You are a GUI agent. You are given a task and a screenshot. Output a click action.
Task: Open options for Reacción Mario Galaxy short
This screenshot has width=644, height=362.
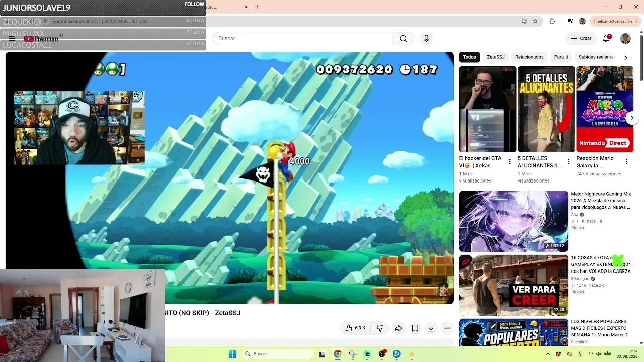[x=627, y=162]
